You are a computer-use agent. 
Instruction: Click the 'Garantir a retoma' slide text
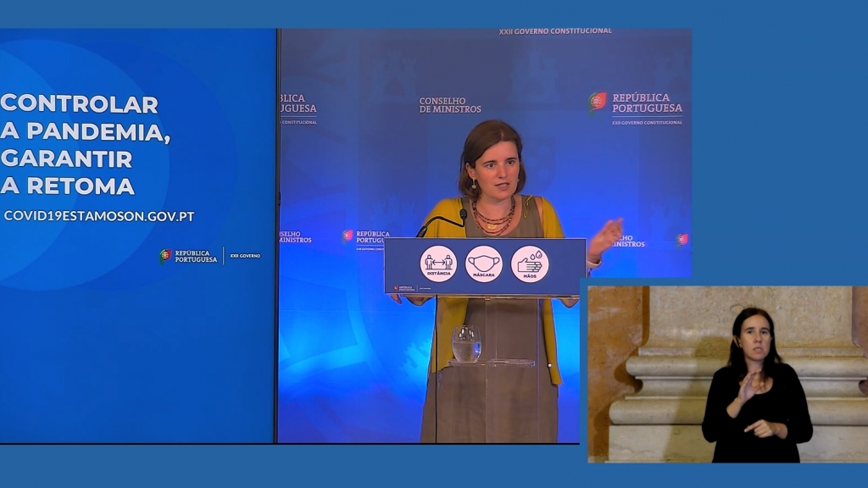tap(68, 172)
